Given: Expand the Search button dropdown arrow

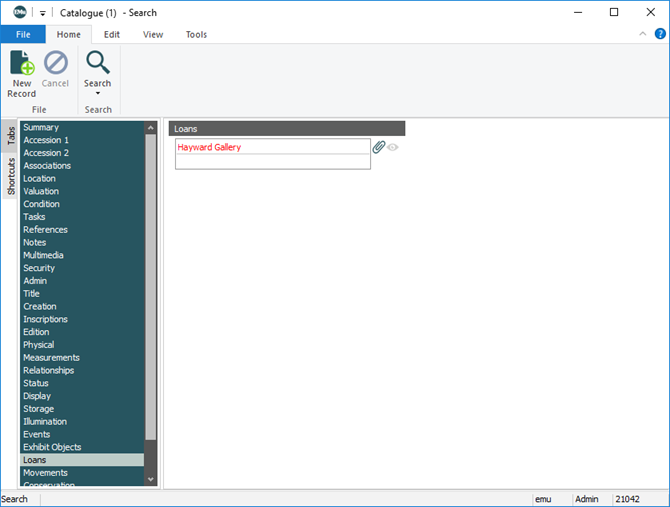Looking at the screenshot, I should (97, 94).
